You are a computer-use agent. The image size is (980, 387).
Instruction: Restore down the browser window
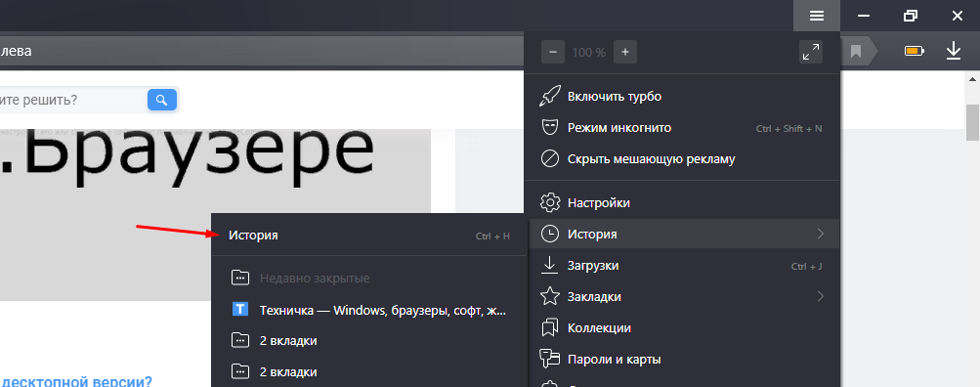[x=911, y=16]
